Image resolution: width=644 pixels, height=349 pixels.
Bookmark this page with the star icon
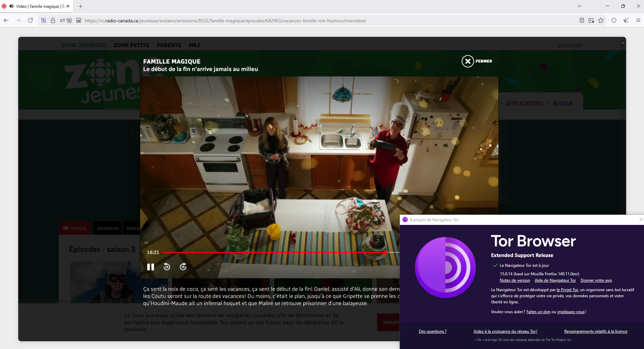pos(601,21)
